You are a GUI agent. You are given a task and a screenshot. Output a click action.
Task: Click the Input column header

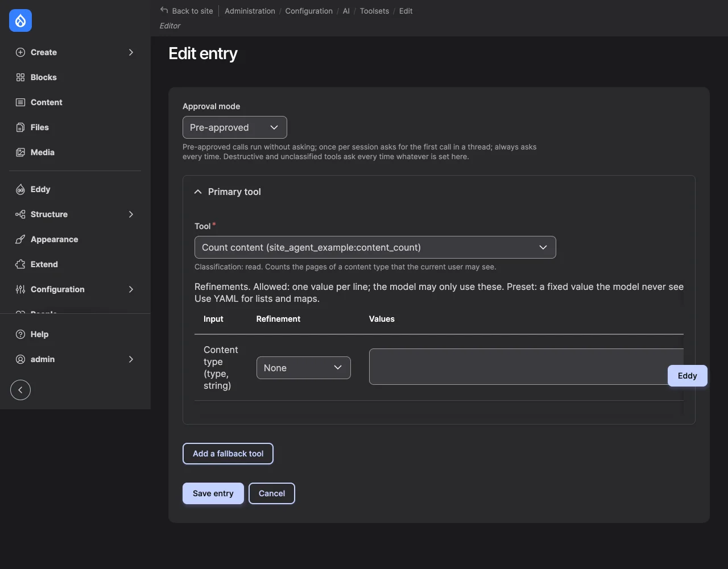[213, 319]
